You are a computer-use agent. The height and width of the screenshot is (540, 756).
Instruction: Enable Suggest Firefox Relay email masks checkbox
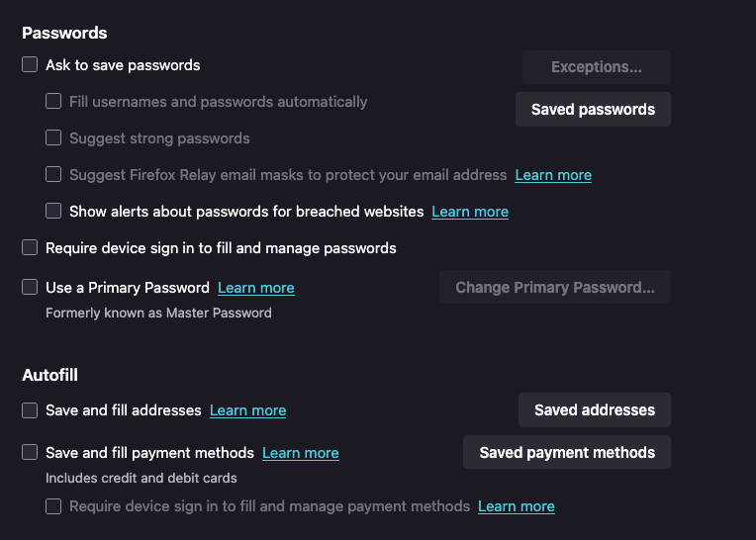click(53, 175)
